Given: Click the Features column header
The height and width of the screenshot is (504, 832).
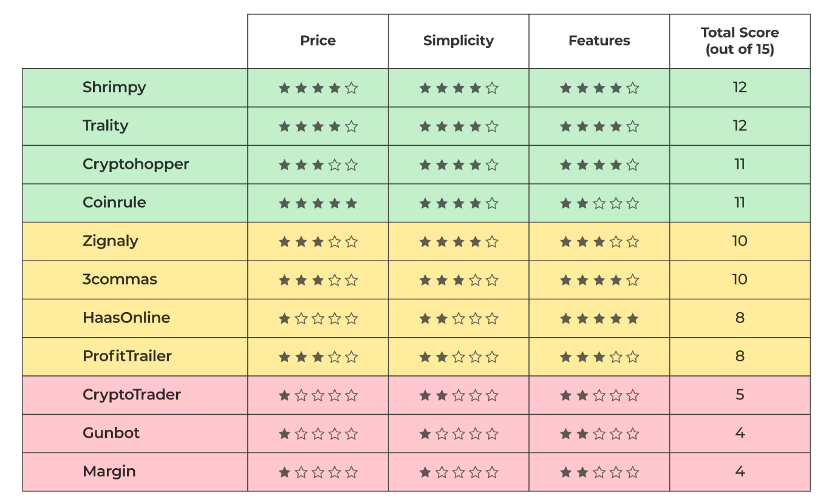Looking at the screenshot, I should pos(599,41).
